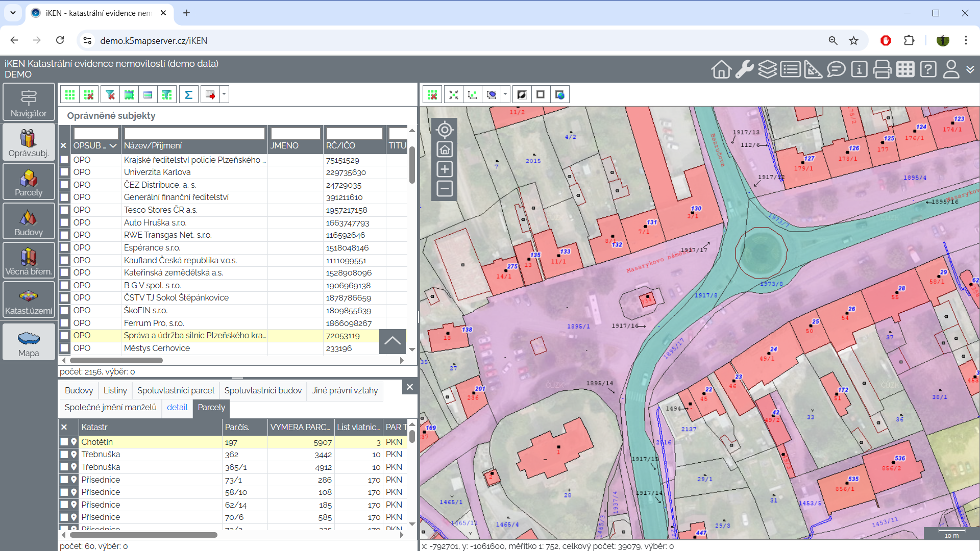Open the Budovy module
Screen dimensions: 980x551
point(29,221)
